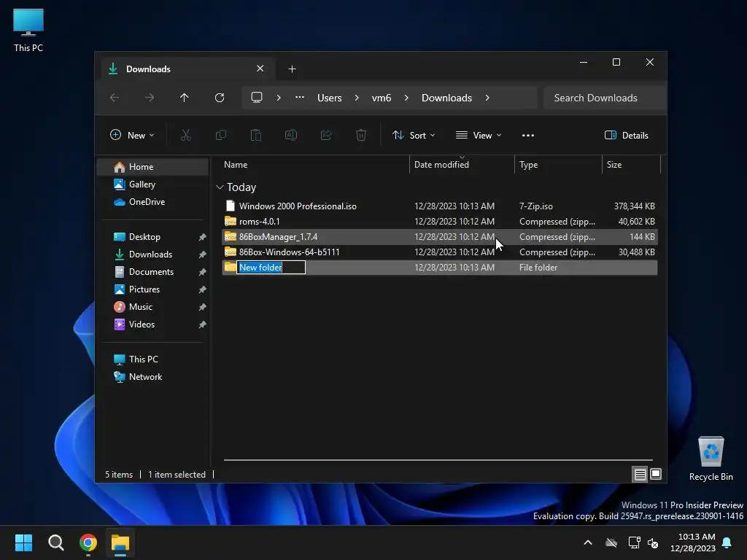Click the PC monitor icon in address bar
The image size is (747, 560).
[257, 98]
